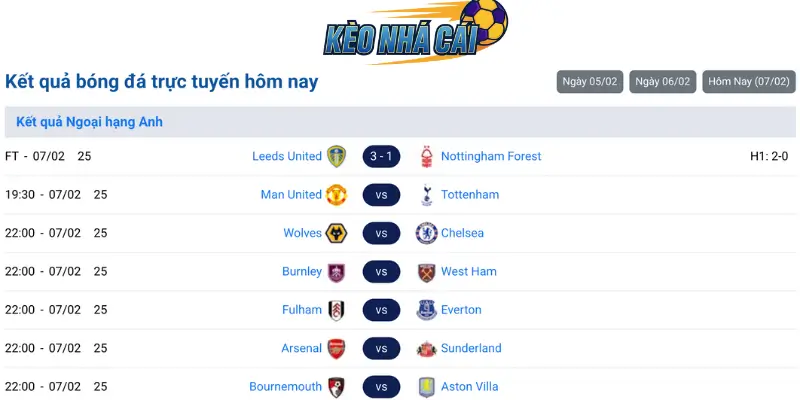Screen dimensions: 800x400
Task: Click the Arsenal club crest
Action: [337, 348]
